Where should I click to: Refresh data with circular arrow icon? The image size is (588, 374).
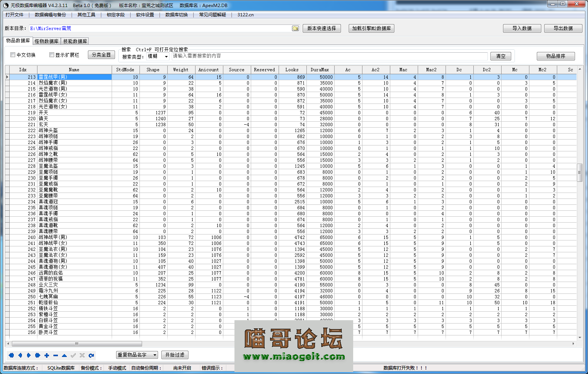pos(91,355)
